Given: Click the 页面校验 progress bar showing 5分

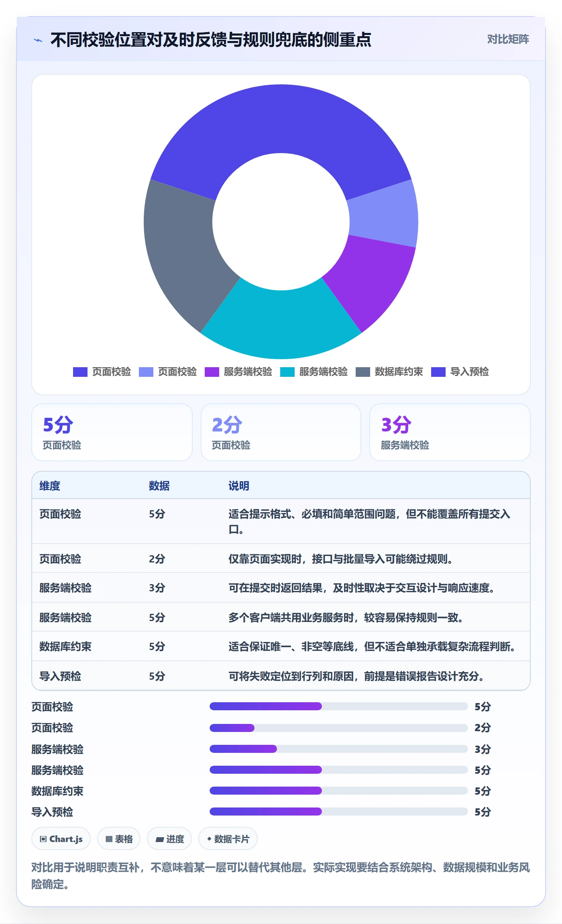Looking at the screenshot, I should 338,706.
